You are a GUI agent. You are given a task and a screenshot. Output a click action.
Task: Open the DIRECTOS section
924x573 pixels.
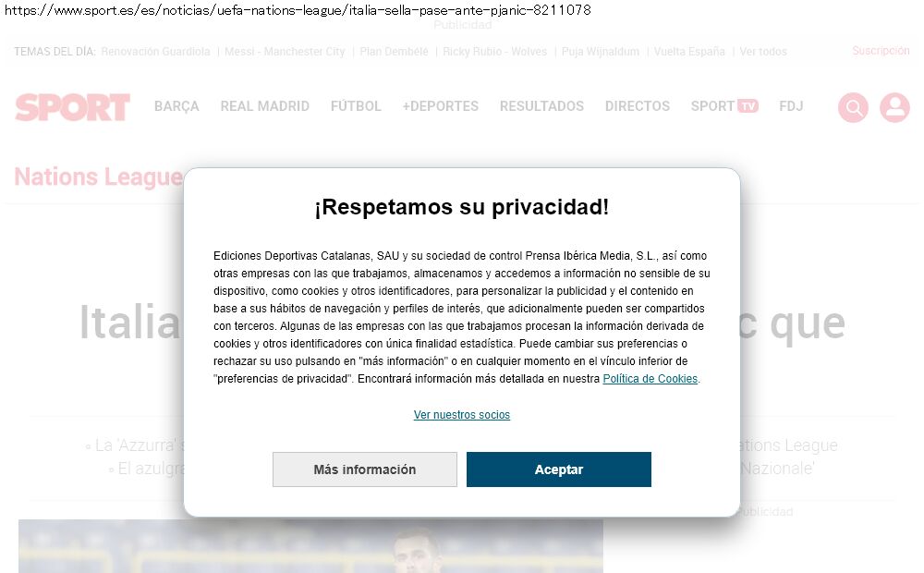pos(637,106)
